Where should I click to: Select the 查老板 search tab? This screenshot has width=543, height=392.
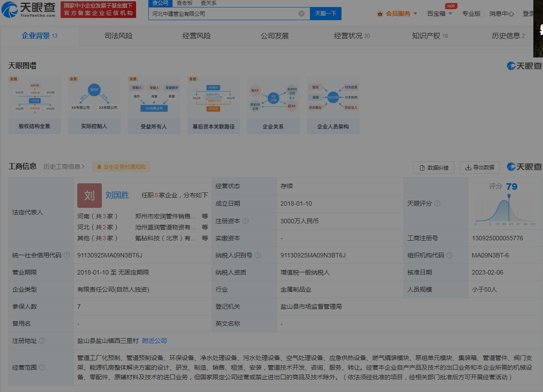point(184,3)
